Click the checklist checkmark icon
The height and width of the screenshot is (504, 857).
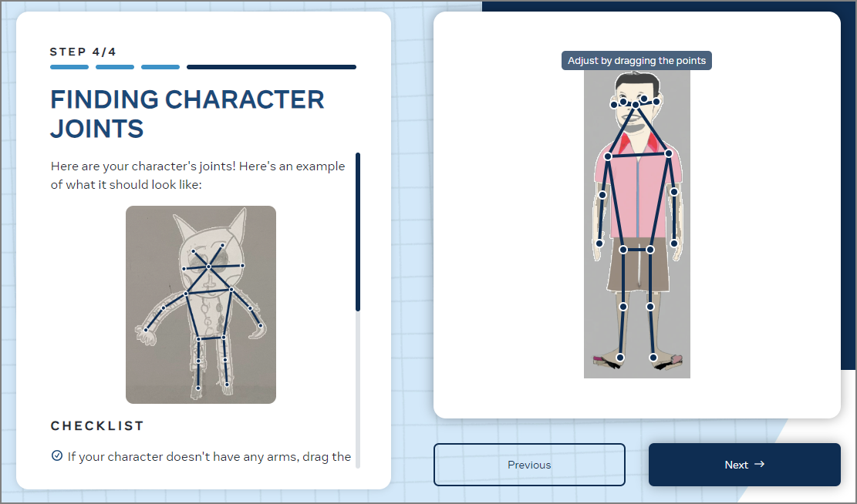point(57,455)
